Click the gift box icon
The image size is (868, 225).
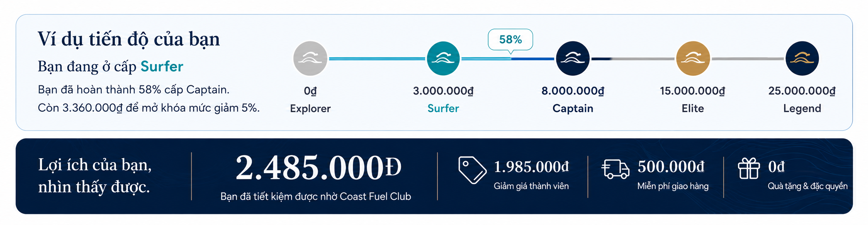[x=749, y=169]
